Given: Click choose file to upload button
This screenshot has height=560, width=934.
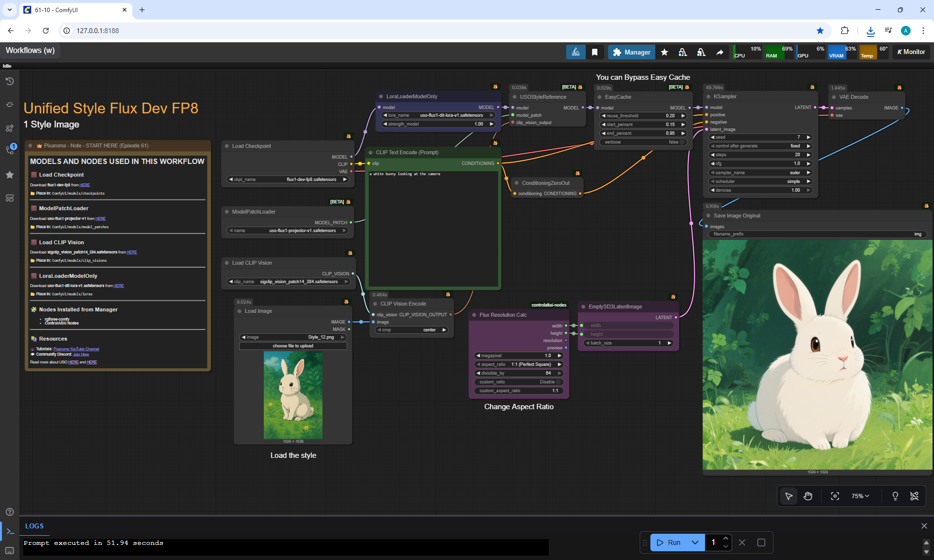Looking at the screenshot, I should 293,346.
